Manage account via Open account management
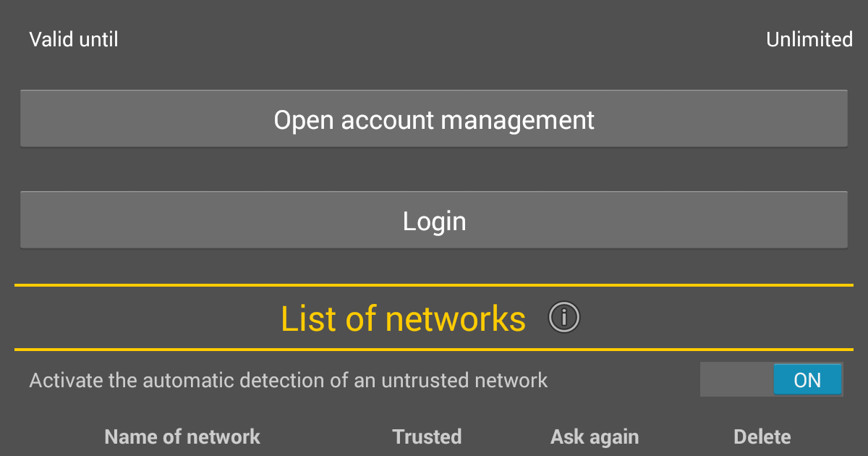The height and width of the screenshot is (456, 868). click(434, 119)
